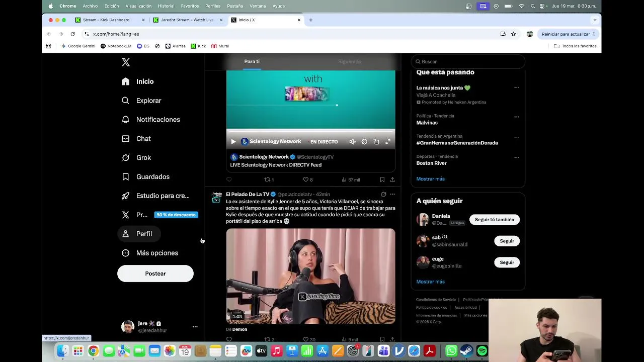Click the address bar URL
This screenshot has height=362, width=644.
click(x=116, y=34)
